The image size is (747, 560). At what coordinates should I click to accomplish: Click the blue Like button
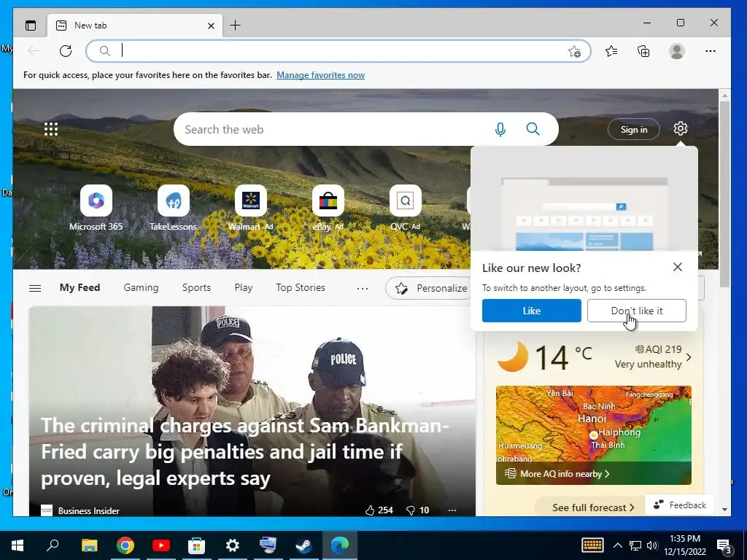(x=532, y=311)
